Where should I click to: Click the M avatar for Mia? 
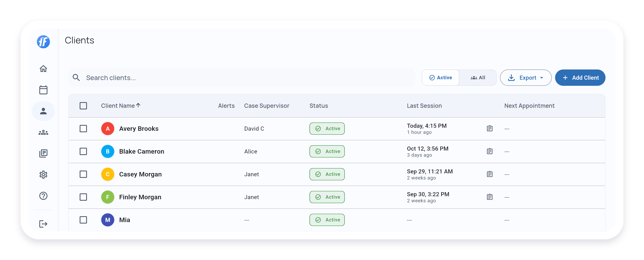(x=108, y=220)
